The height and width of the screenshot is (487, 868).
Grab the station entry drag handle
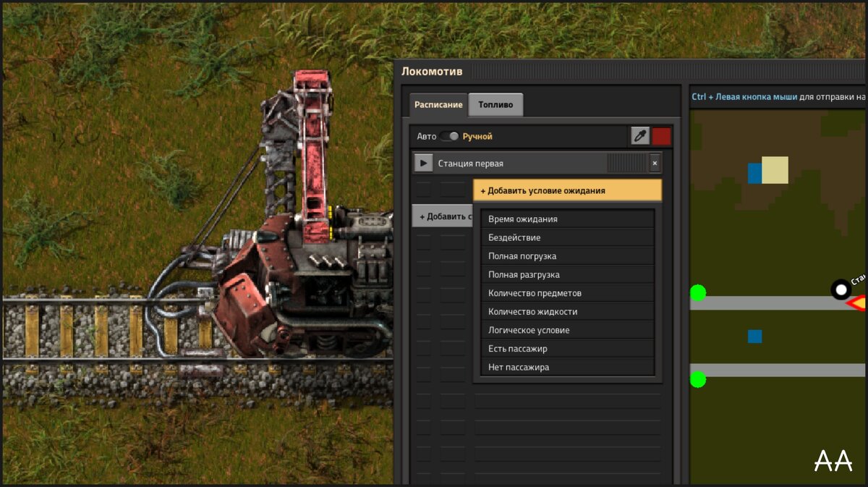(x=626, y=164)
